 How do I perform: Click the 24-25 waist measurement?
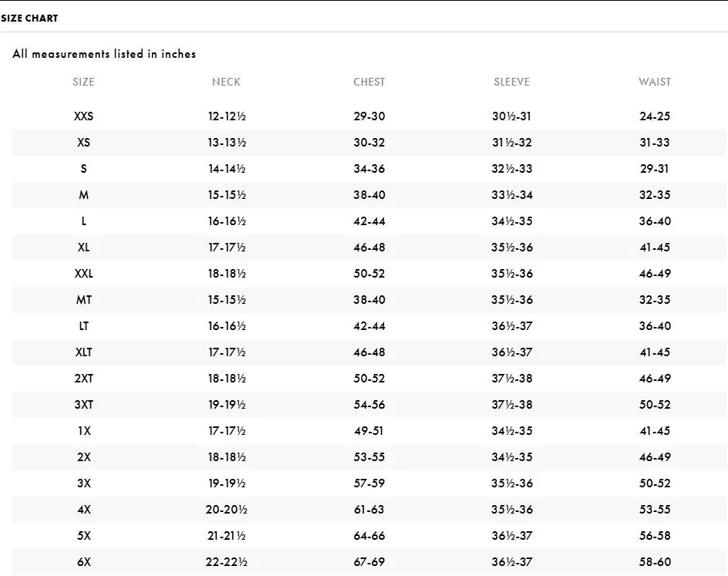pos(655,116)
